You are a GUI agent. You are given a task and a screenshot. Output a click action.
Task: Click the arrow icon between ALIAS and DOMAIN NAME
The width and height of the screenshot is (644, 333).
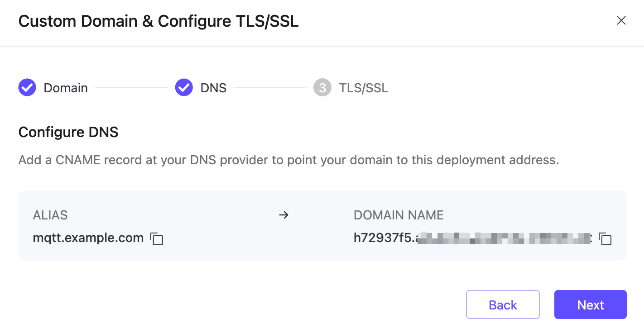tap(284, 215)
